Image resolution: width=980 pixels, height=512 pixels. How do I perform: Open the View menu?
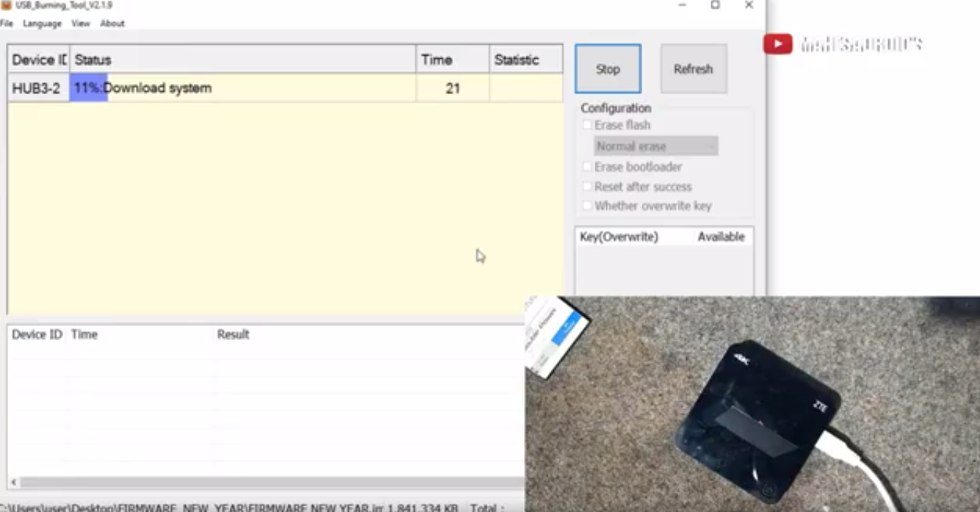pos(81,24)
